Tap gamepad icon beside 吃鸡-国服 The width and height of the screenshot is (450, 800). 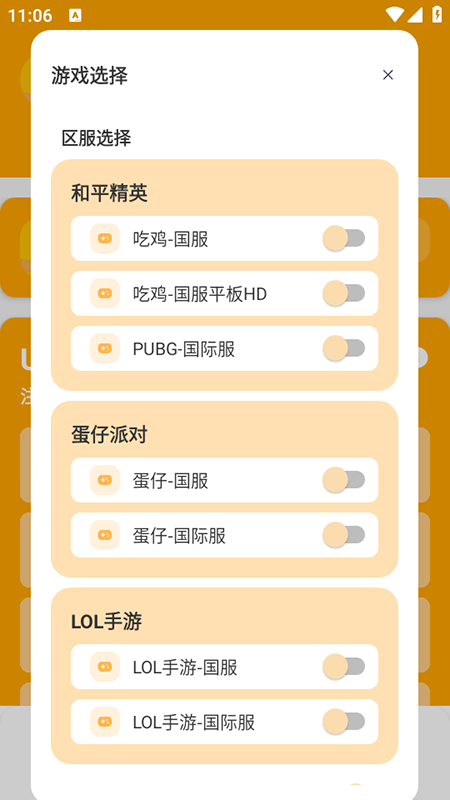pyautogui.click(x=105, y=238)
